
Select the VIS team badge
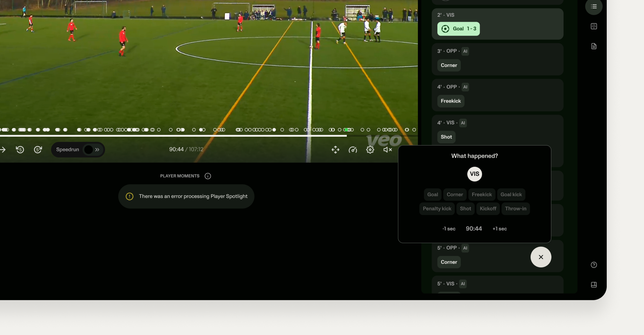pyautogui.click(x=475, y=174)
